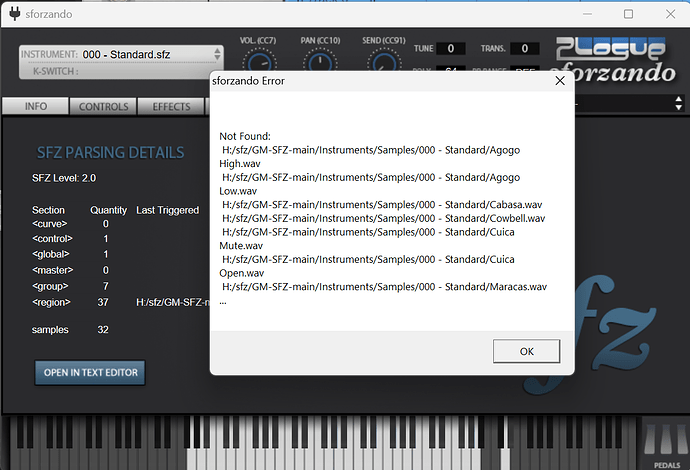Select the <master> row in parsing details

pos(70,270)
